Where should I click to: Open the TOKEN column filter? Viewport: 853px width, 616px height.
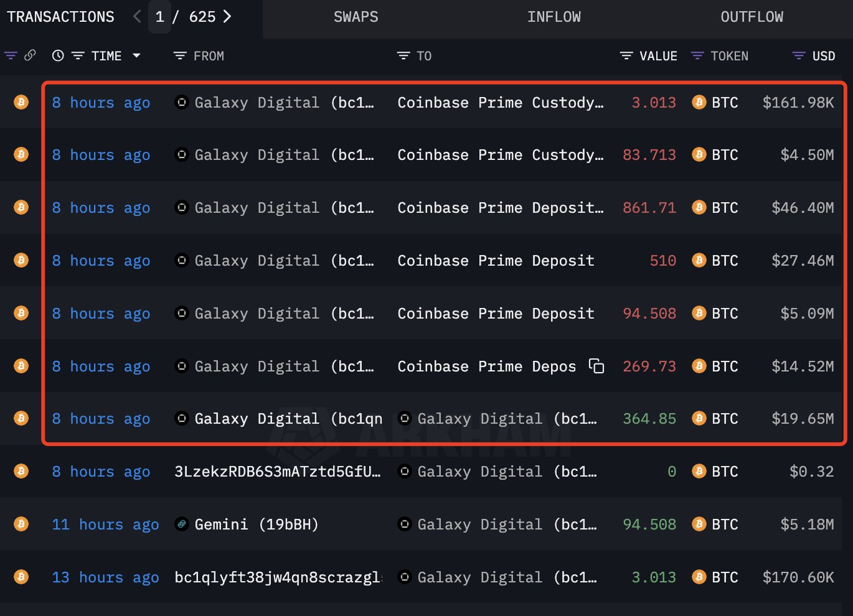[697, 56]
